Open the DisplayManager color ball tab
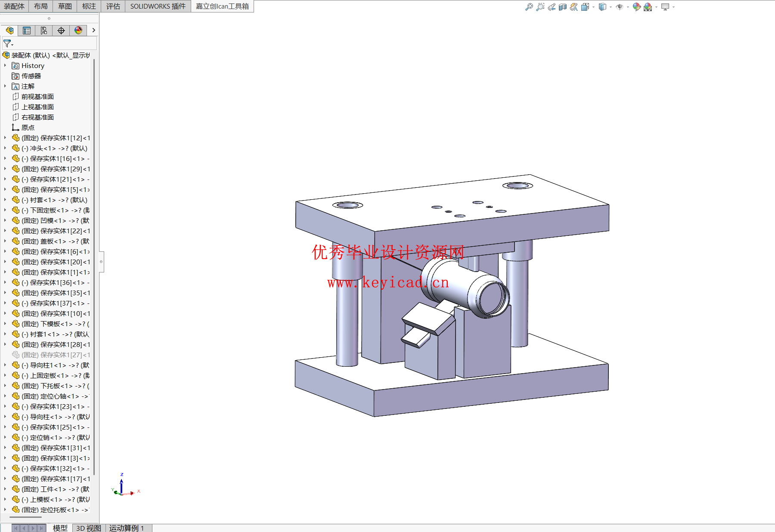The image size is (775, 532). pos(78,30)
